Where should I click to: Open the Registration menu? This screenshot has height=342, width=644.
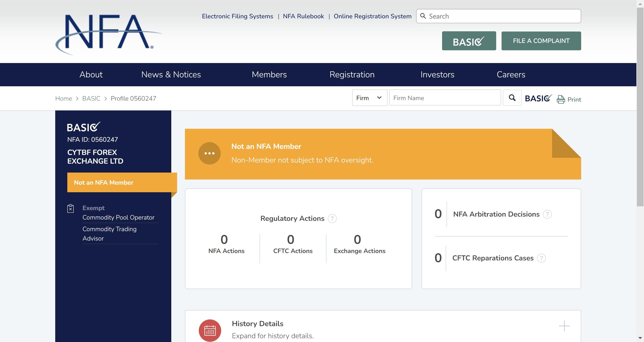click(352, 74)
